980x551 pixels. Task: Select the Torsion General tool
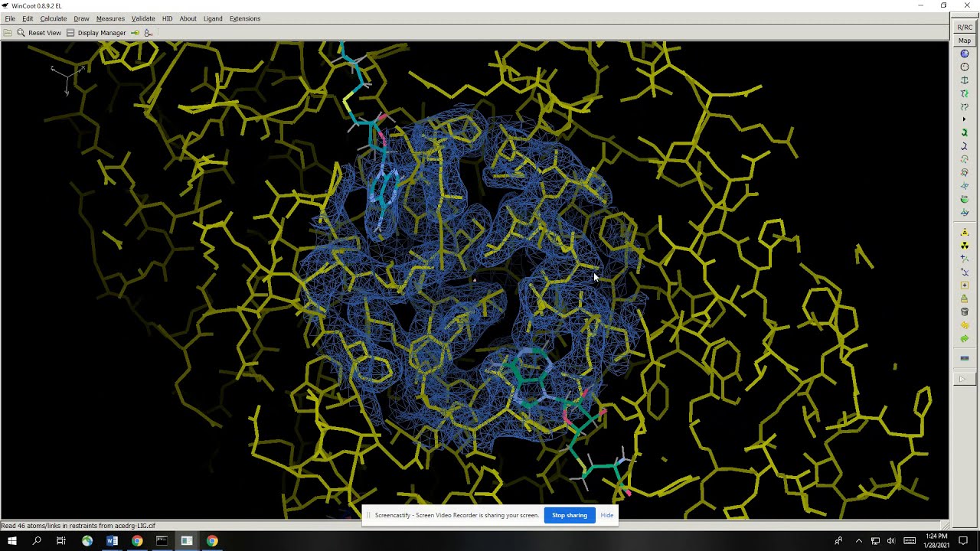tap(965, 173)
